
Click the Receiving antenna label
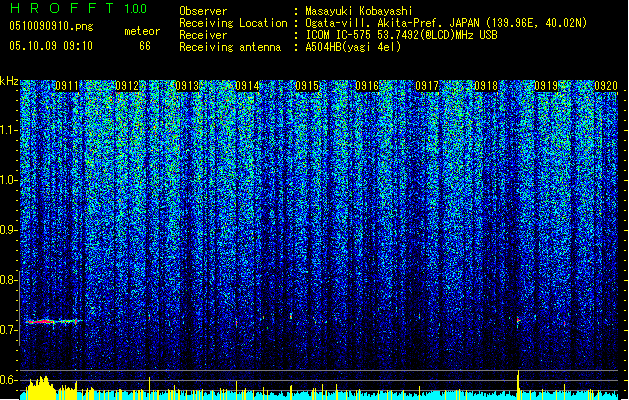[x=230, y=47]
